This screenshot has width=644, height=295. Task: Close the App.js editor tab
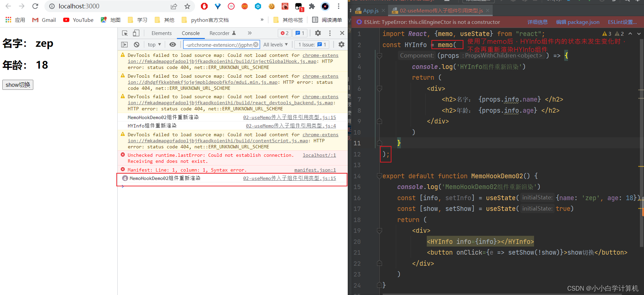[x=383, y=11]
